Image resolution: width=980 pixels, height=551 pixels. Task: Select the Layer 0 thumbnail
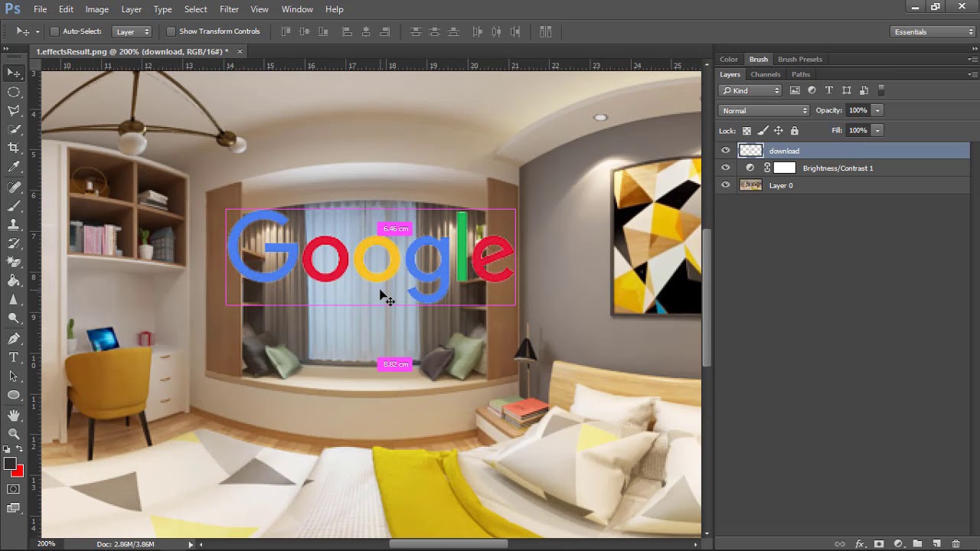(750, 185)
